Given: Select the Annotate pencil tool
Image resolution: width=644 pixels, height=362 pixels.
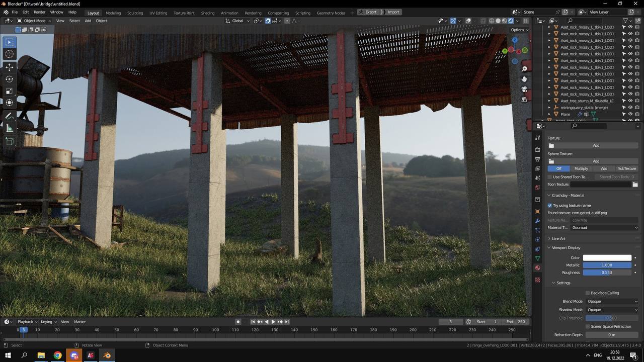Looking at the screenshot, I should click(9, 116).
